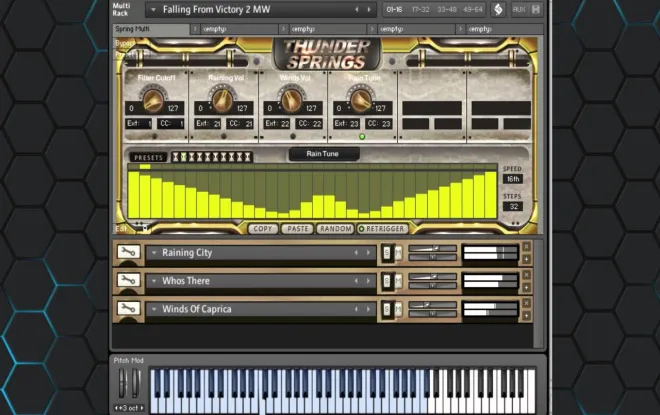Screen dimensions: 660x415
Task: Open the wrench editor for Winds Of Caprica
Action: [128, 309]
